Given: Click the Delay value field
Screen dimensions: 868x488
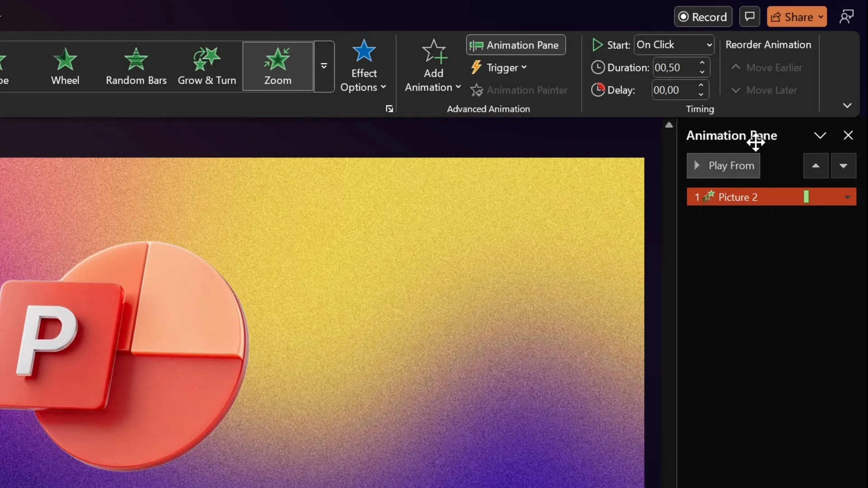Looking at the screenshot, I should [673, 90].
